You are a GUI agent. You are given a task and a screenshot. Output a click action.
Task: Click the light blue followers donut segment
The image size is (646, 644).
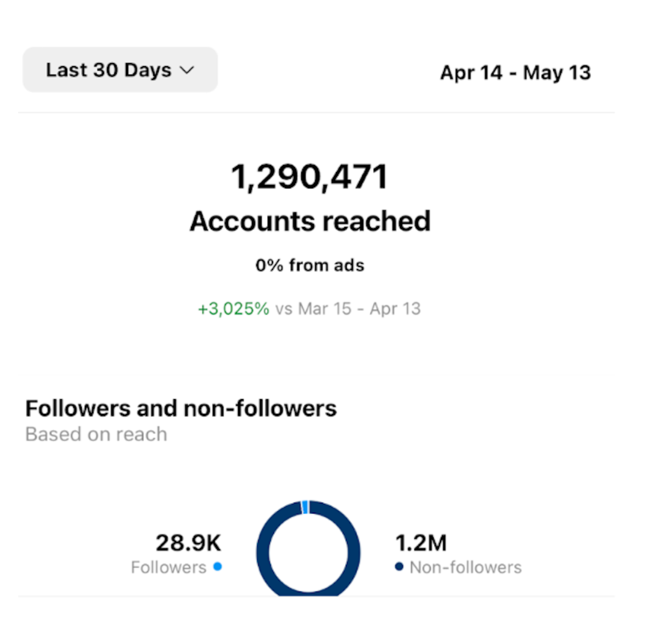pyautogui.click(x=305, y=507)
